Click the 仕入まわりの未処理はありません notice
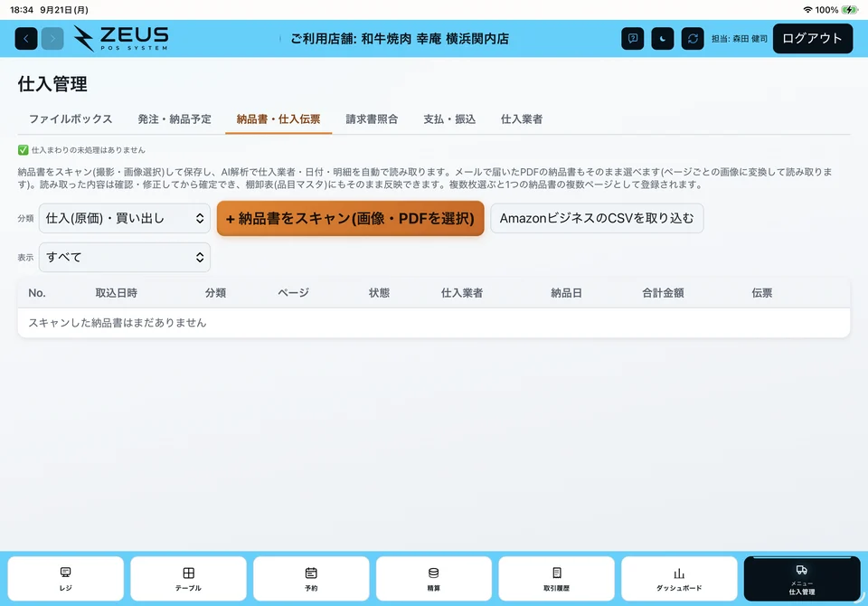The width and height of the screenshot is (868, 606). pyautogui.click(x=88, y=150)
